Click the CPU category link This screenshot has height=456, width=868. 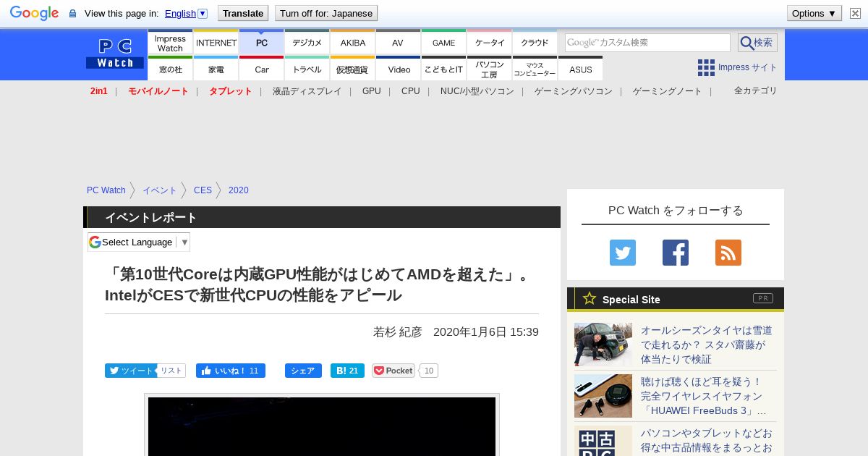tap(411, 91)
